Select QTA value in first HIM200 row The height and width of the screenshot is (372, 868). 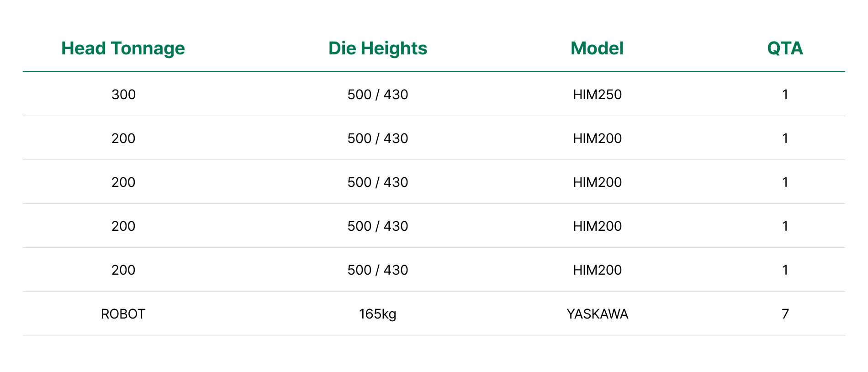pos(785,138)
